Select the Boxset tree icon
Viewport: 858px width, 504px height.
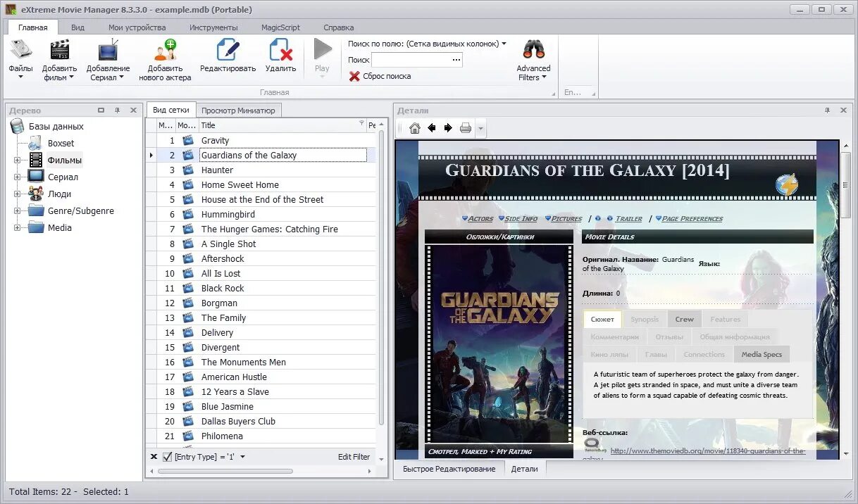tap(35, 143)
